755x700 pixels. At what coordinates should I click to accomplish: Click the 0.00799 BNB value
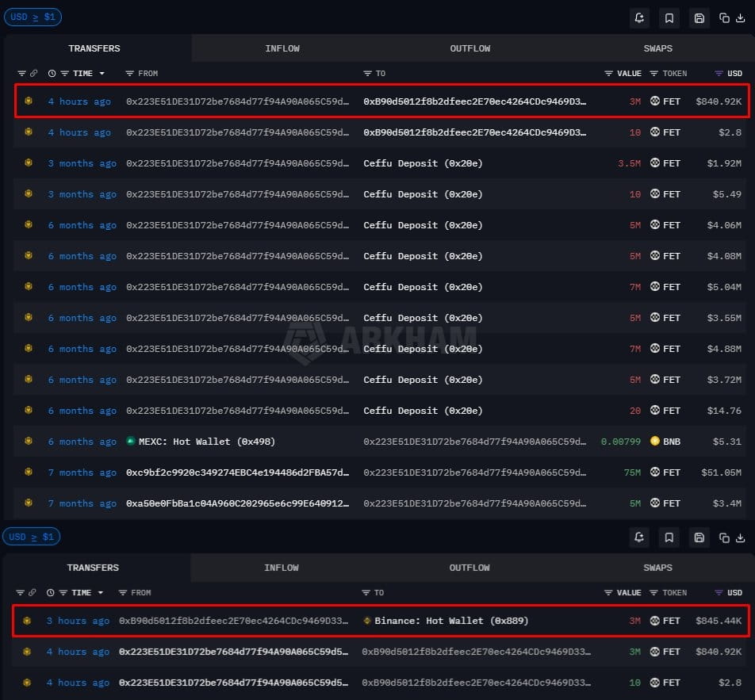tap(621, 442)
